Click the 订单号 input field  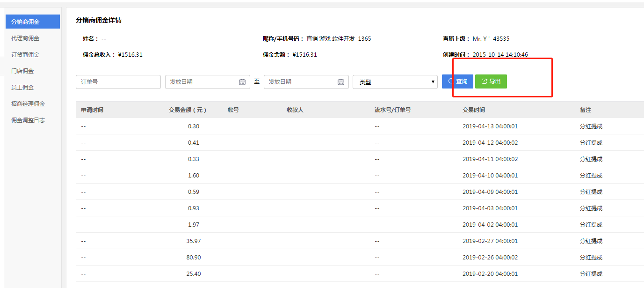click(x=118, y=82)
